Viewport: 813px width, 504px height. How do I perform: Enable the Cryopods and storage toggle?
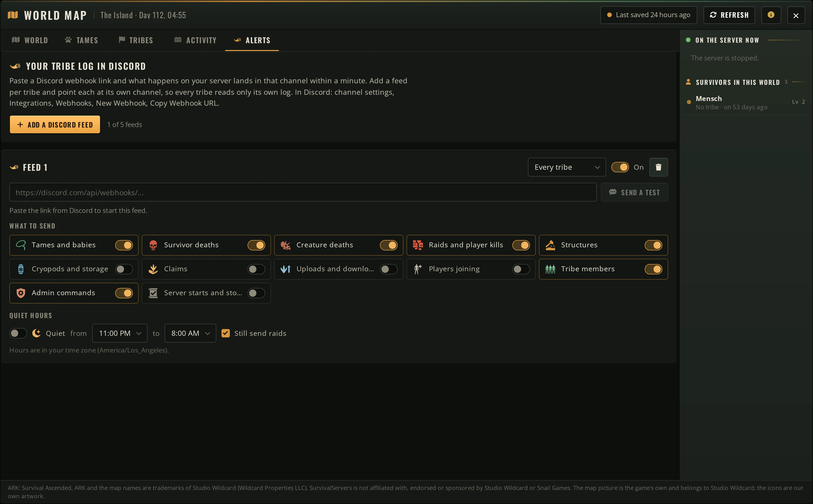(x=124, y=269)
